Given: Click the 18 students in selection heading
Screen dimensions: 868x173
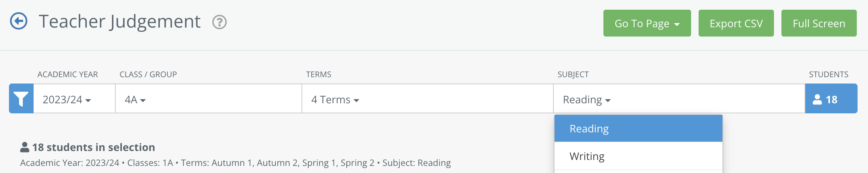Looking at the screenshot, I should [x=94, y=147].
